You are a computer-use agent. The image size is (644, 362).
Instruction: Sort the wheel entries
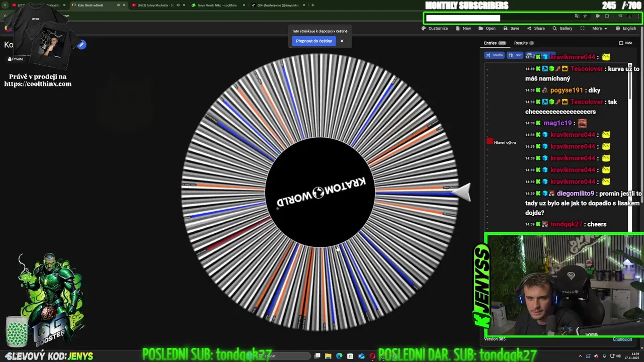[515, 55]
